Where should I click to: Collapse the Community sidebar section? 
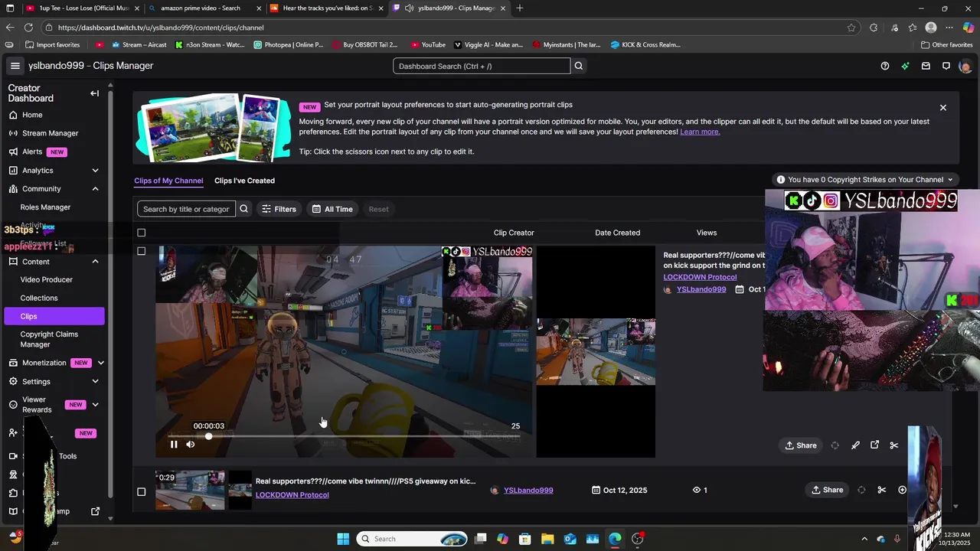(95, 188)
